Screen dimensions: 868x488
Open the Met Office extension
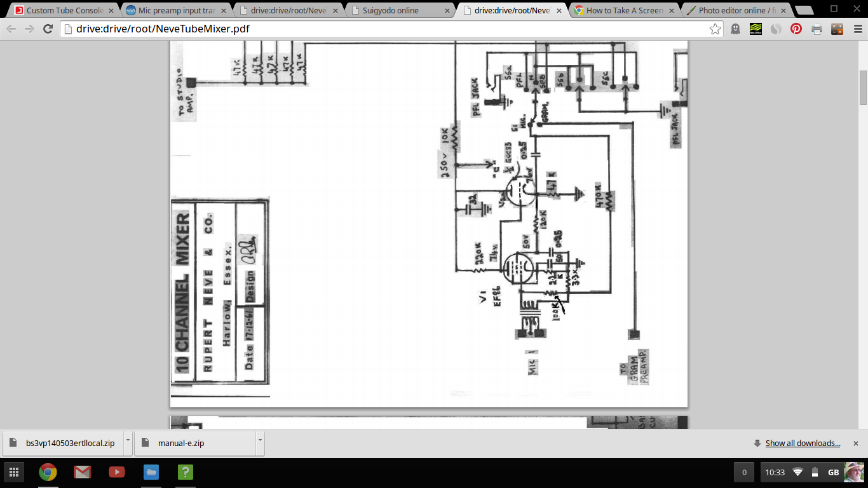[756, 29]
